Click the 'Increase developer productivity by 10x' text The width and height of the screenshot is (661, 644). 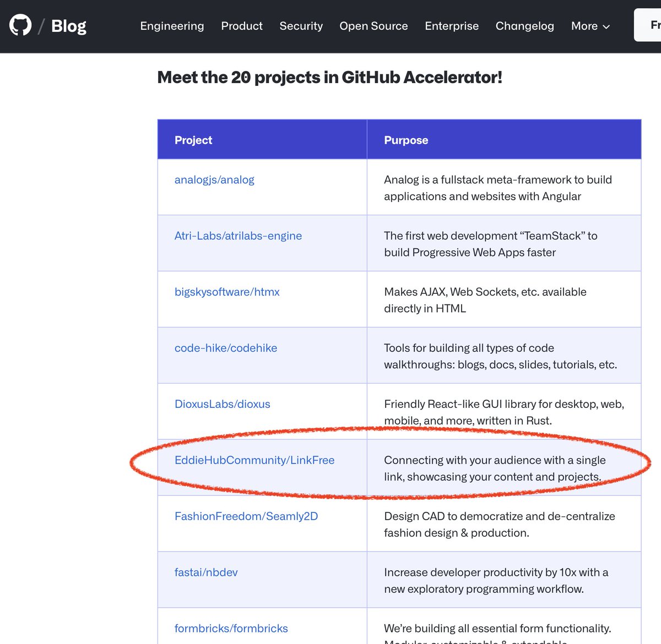tap(496, 581)
